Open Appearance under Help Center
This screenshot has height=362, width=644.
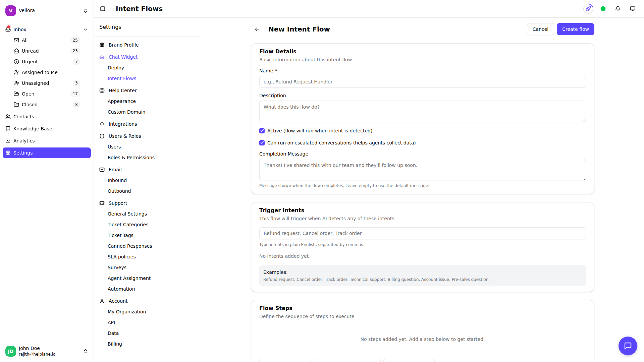click(x=122, y=101)
